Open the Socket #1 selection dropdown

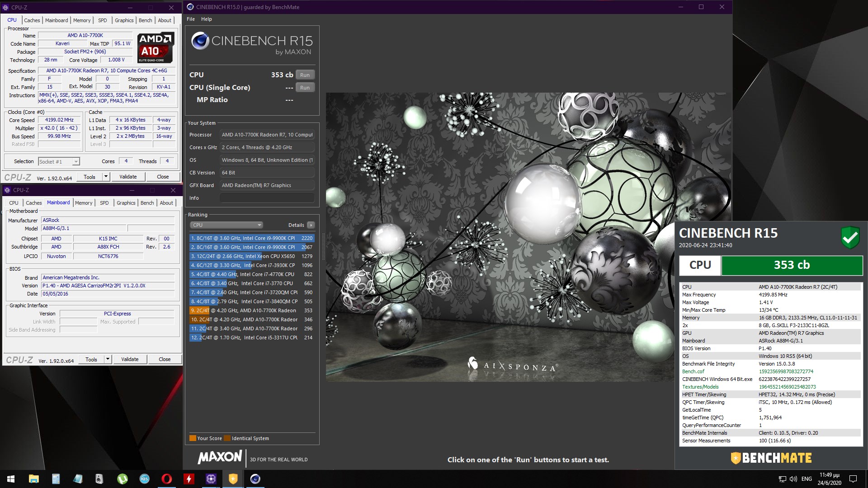click(59, 161)
